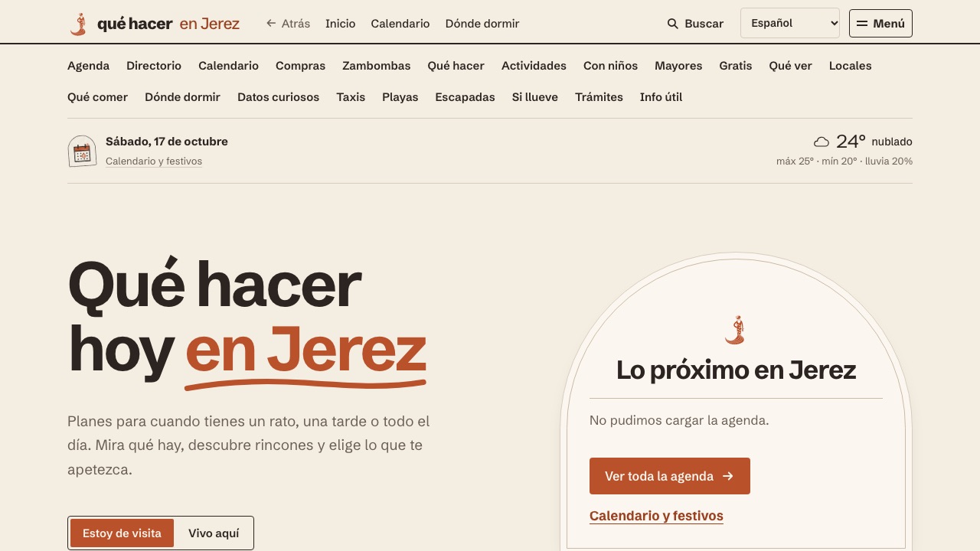Click the Sábado, 17 de octubre date
This screenshot has height=551, width=980.
click(x=167, y=142)
